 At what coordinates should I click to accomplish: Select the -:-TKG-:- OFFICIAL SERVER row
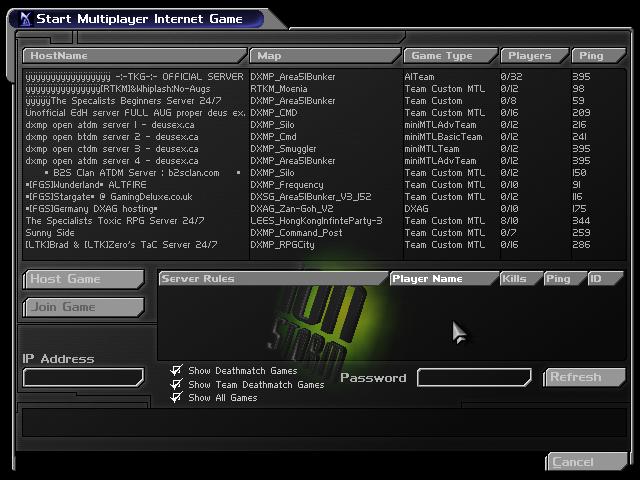(x=324, y=77)
